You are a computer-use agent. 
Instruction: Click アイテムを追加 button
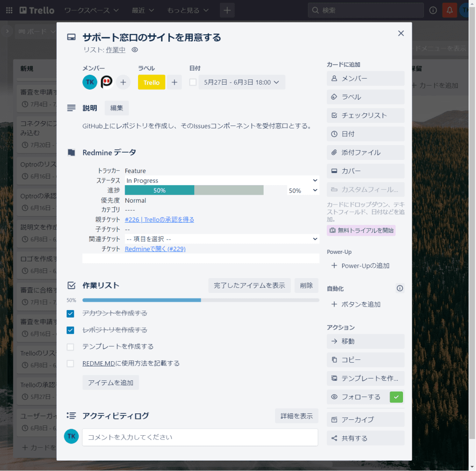pyautogui.click(x=111, y=383)
